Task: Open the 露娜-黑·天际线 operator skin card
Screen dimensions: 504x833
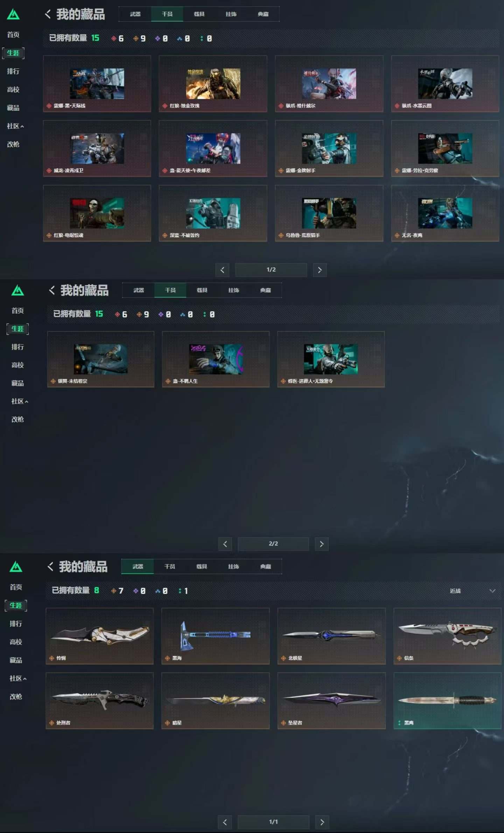Action: tap(97, 84)
